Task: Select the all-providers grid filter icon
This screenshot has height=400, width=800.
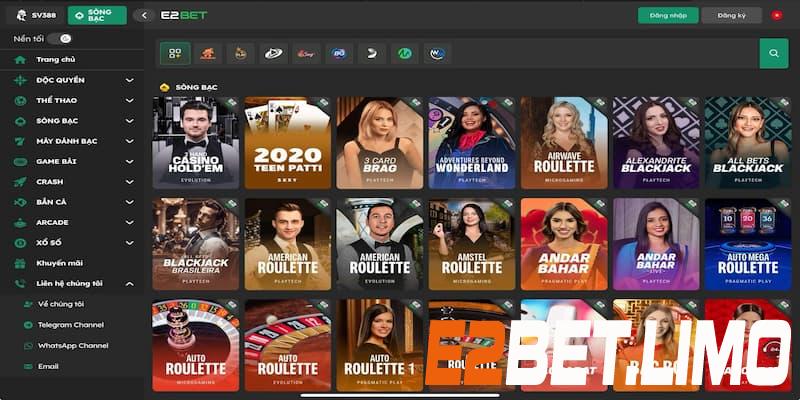Action: (x=175, y=53)
